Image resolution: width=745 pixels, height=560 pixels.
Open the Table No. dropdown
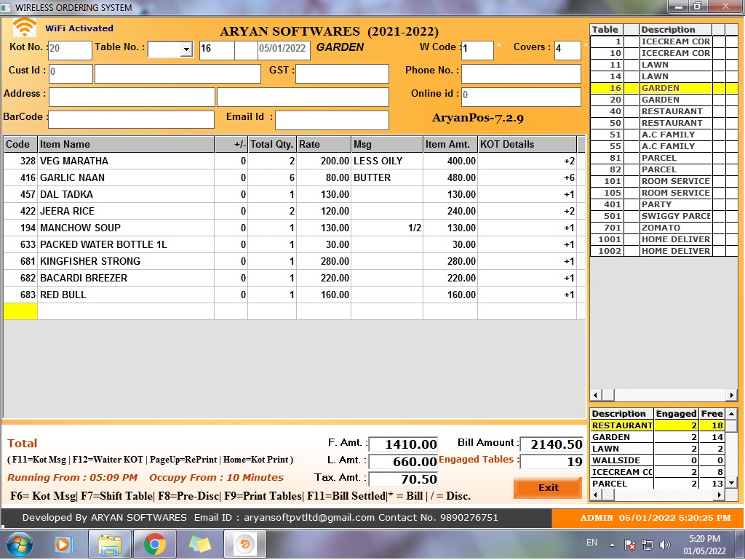[186, 49]
